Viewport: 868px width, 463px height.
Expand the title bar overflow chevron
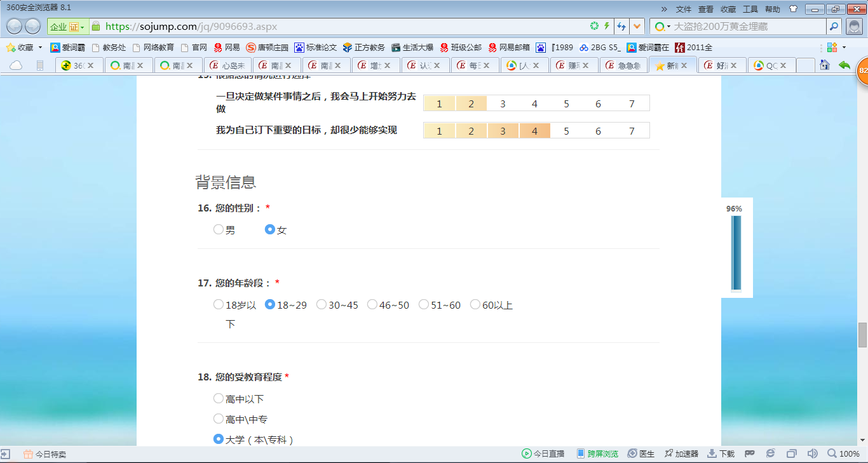click(665, 10)
